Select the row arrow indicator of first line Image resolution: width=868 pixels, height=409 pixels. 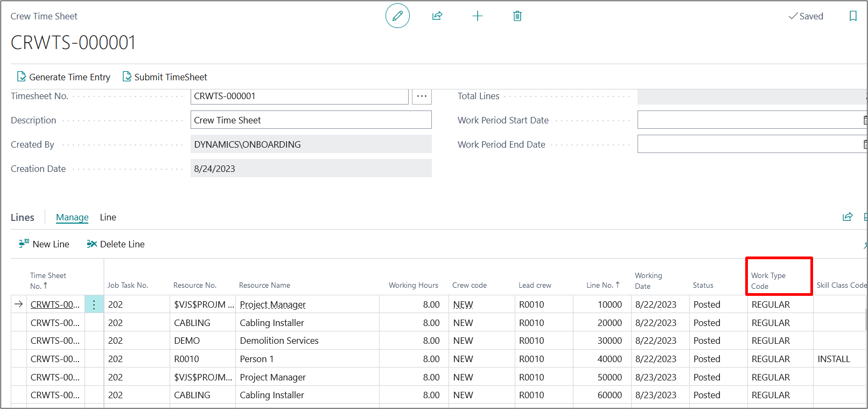[x=19, y=304]
